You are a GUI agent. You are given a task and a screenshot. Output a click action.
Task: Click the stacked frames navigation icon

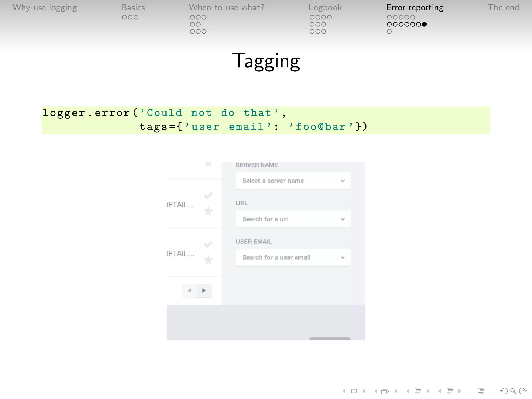pyautogui.click(x=385, y=391)
